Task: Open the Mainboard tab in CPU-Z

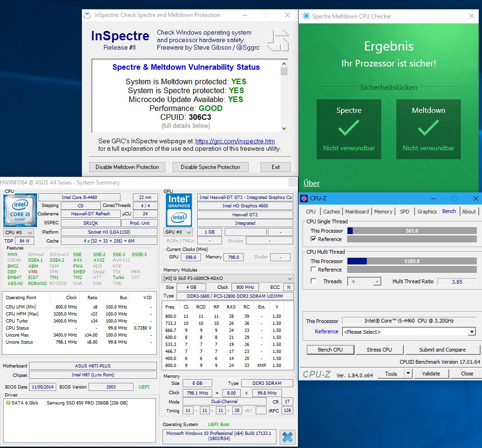Action: click(357, 212)
